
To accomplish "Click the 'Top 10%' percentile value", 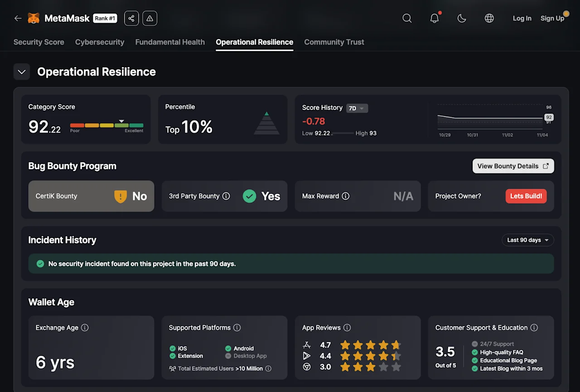I will click(188, 127).
